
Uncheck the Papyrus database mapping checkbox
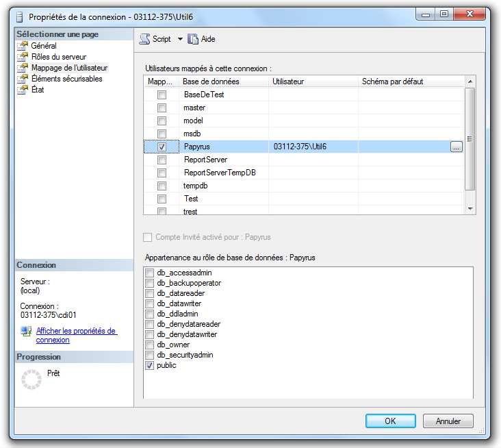coord(162,147)
